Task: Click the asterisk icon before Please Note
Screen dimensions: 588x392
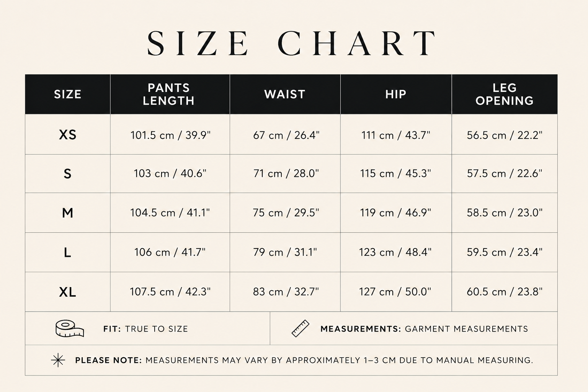Action: pyautogui.click(x=58, y=360)
